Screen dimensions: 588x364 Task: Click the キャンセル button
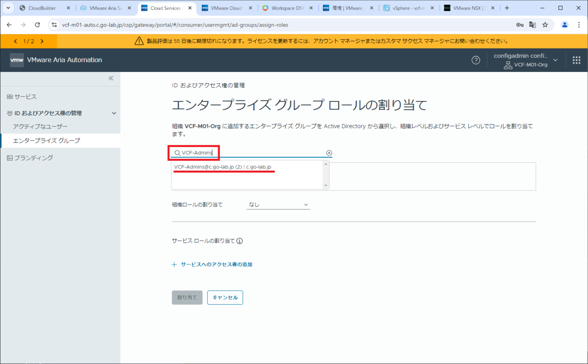225,297
